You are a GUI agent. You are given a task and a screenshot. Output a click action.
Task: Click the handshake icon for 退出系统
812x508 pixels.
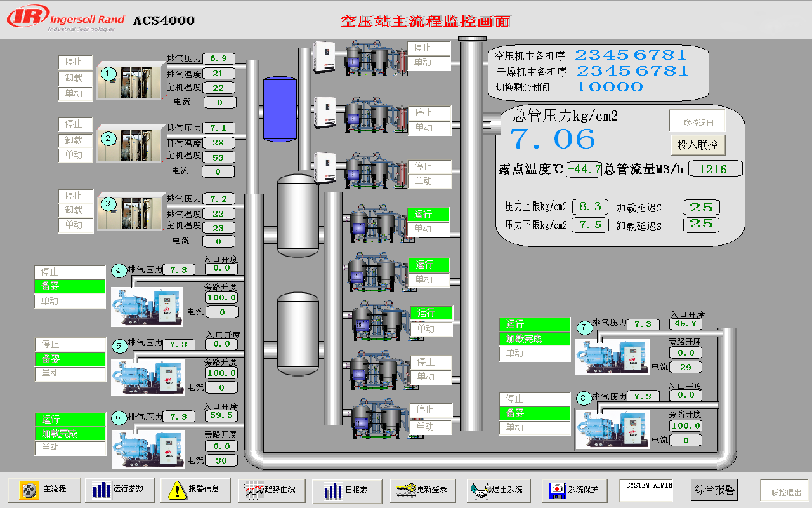(x=481, y=490)
